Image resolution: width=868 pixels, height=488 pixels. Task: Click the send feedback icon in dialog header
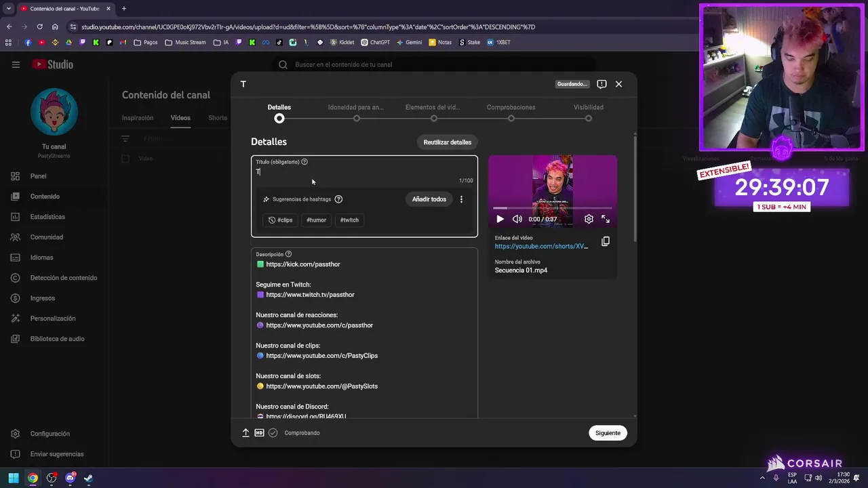pyautogui.click(x=601, y=84)
